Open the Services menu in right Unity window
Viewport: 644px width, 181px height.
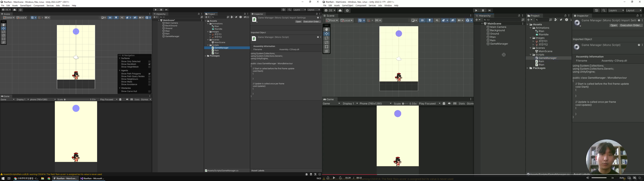pyautogui.click(x=372, y=6)
